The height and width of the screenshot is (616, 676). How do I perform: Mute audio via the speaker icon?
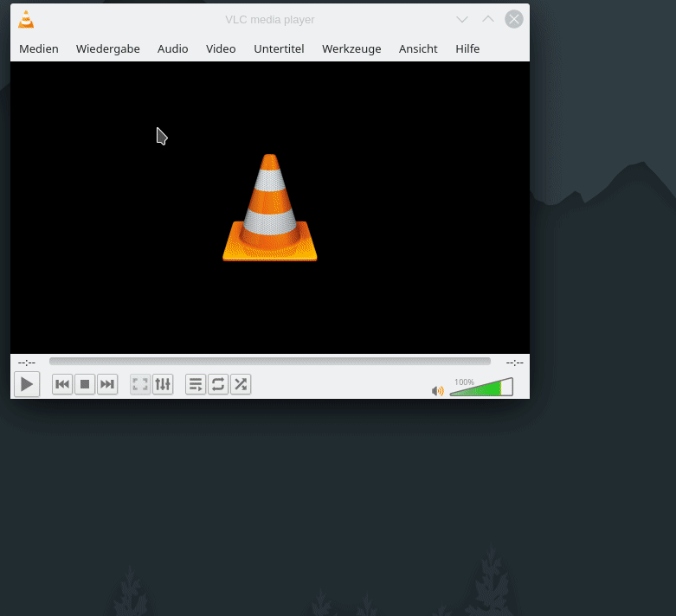[438, 390]
